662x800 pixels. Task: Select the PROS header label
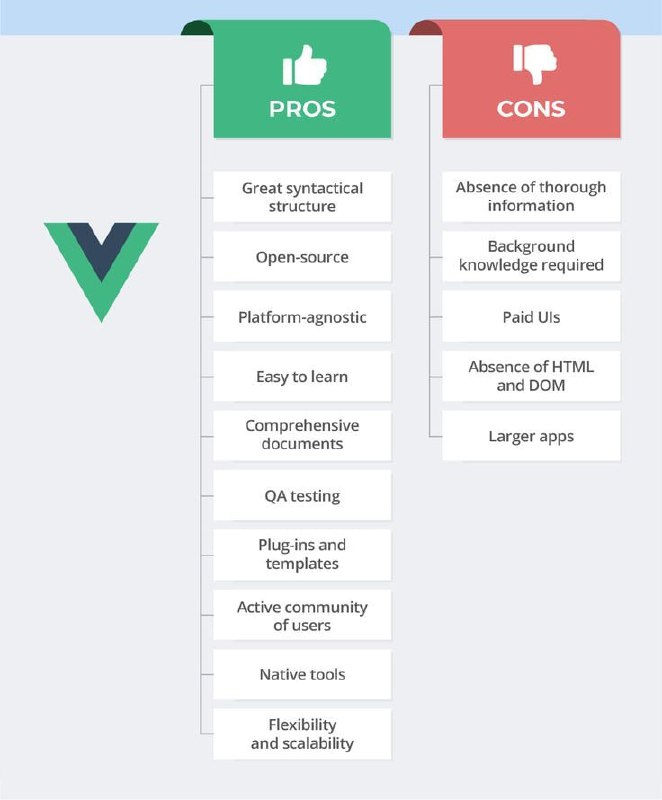(x=302, y=109)
